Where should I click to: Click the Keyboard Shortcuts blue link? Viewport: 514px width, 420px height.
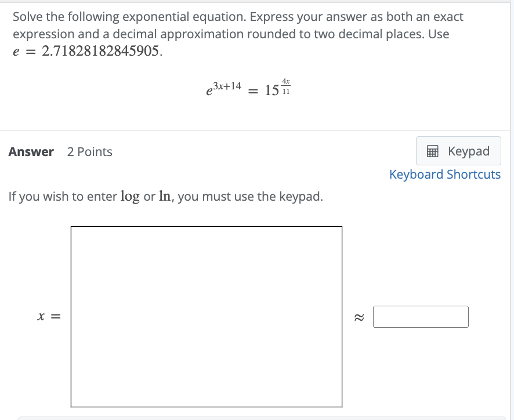445,174
